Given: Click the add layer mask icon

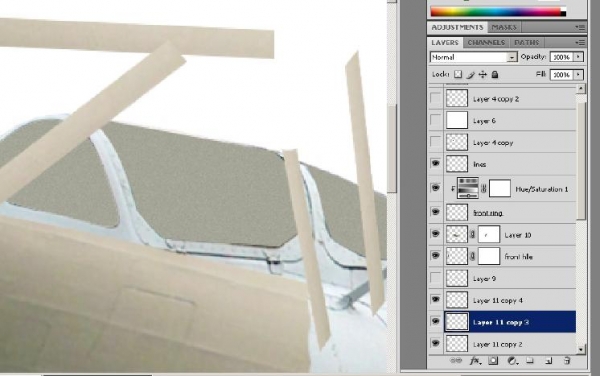Looking at the screenshot, I should point(493,361).
